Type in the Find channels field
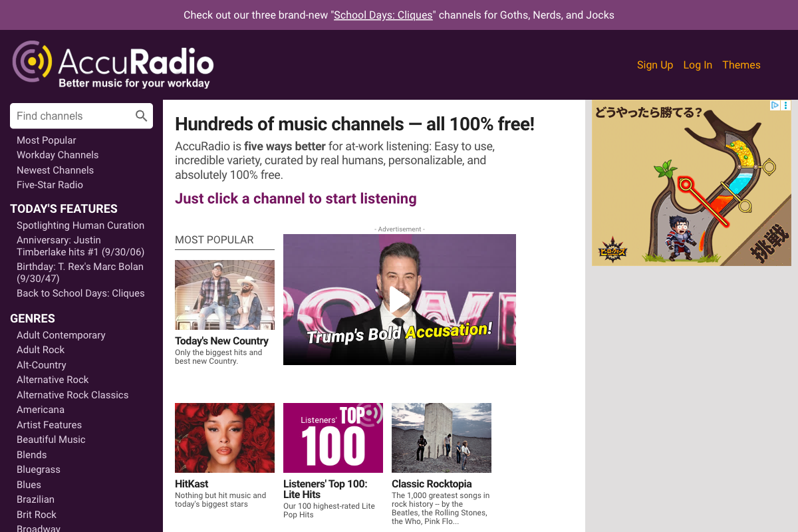Viewport: 798px width, 532px height. pyautogui.click(x=72, y=116)
